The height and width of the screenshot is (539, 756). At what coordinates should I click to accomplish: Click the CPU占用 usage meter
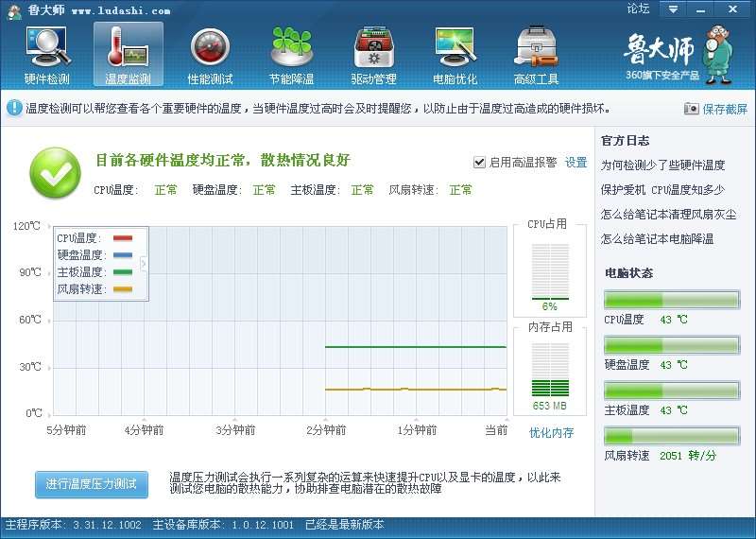tap(550, 271)
